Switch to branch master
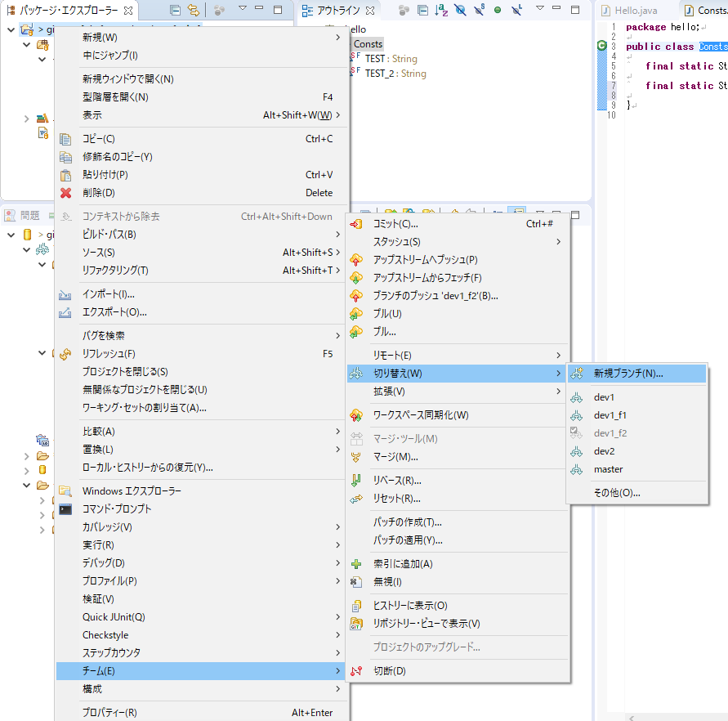 tap(637, 470)
